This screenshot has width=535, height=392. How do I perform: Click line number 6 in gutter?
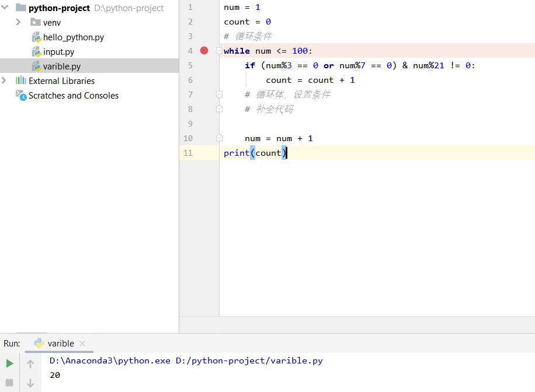190,80
